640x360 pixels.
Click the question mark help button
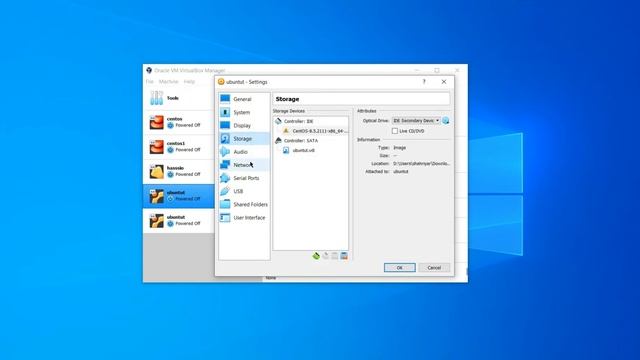pos(424,82)
